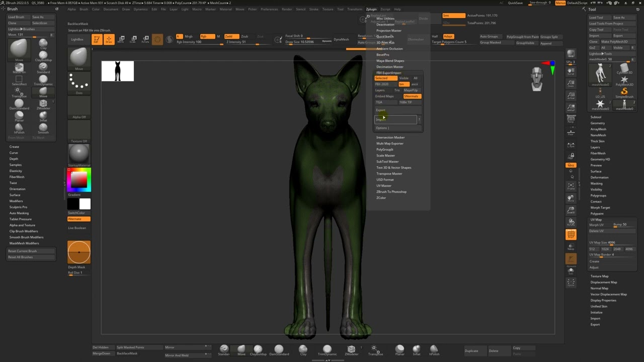Open the Dots stroke type picker
Viewport: 644px width, 362px height.
pyautogui.click(x=79, y=82)
